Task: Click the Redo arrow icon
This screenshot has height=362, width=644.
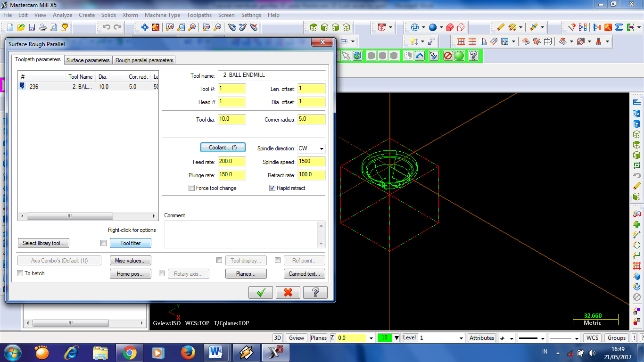Action: [x=117, y=27]
